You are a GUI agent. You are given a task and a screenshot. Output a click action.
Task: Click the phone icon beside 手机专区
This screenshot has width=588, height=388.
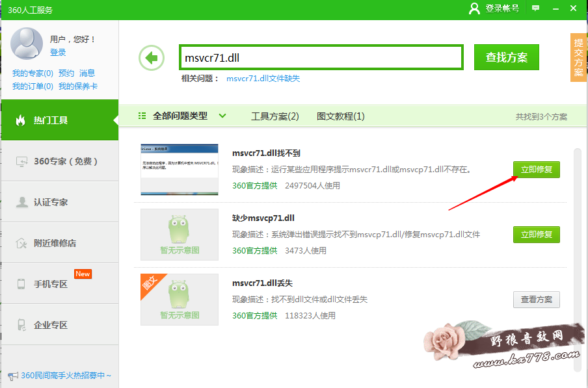21,284
